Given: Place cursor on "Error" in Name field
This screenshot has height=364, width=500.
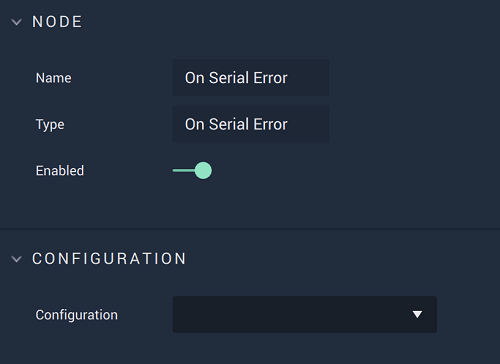Looking at the screenshot, I should click(x=270, y=78).
